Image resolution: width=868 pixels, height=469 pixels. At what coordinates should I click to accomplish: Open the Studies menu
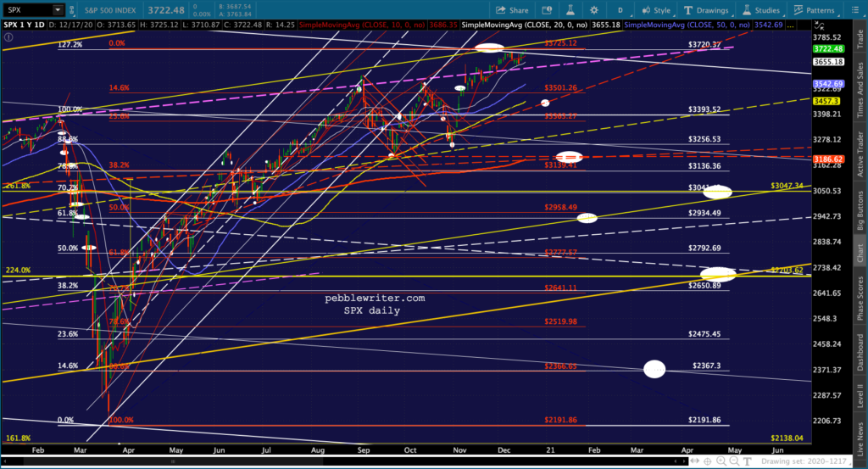[762, 10]
